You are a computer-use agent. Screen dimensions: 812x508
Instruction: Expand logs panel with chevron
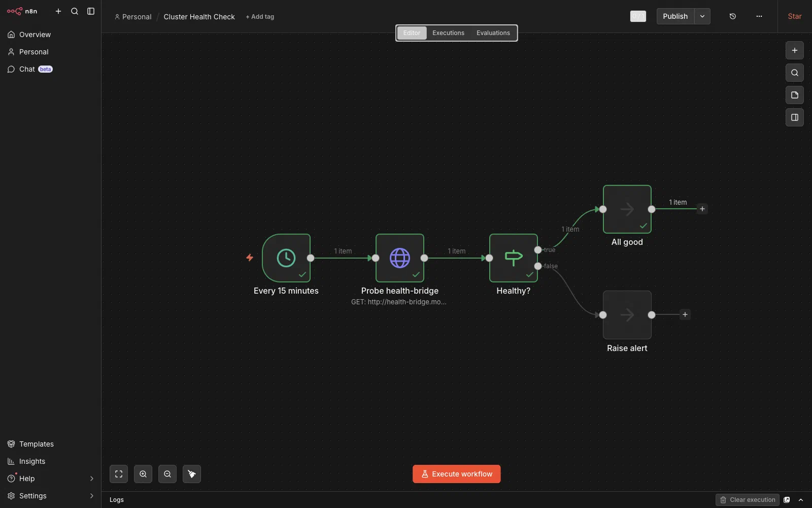pyautogui.click(x=801, y=500)
